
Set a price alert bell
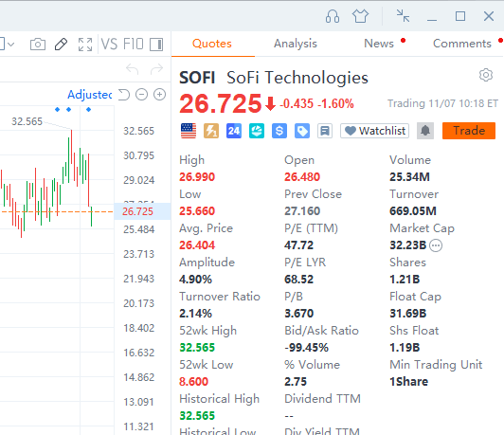pyautogui.click(x=425, y=131)
